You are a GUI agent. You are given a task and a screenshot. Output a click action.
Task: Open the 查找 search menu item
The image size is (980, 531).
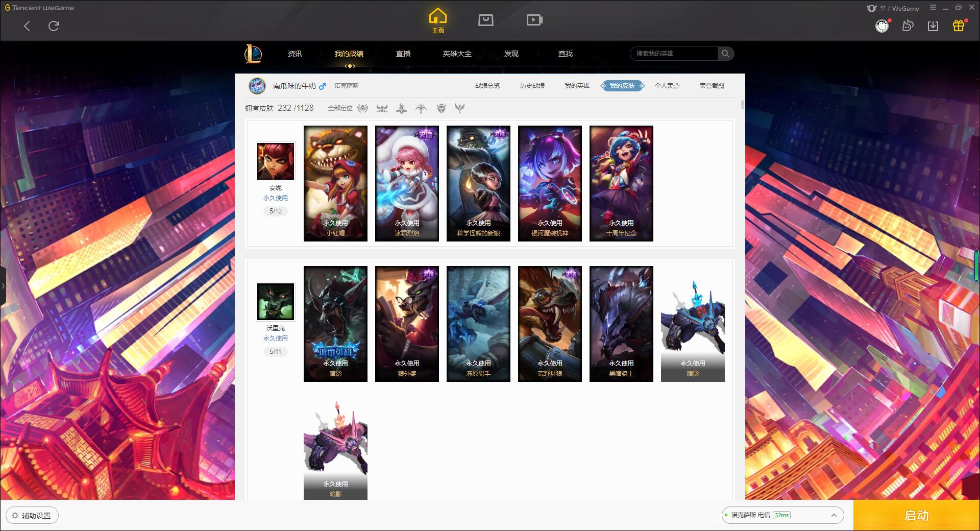coord(566,54)
